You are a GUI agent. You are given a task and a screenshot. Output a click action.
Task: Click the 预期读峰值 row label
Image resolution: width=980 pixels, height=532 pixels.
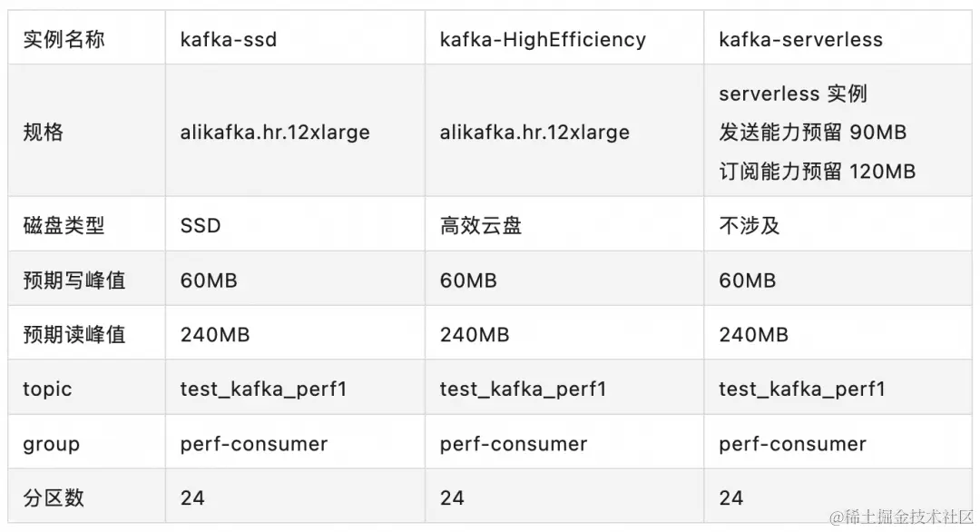tap(74, 335)
